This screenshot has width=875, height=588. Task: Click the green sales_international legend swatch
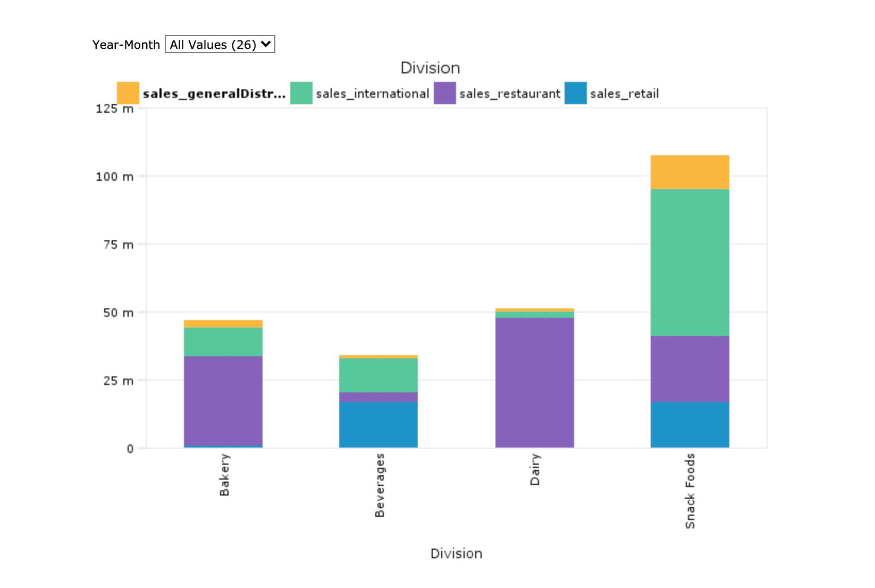pos(301,93)
